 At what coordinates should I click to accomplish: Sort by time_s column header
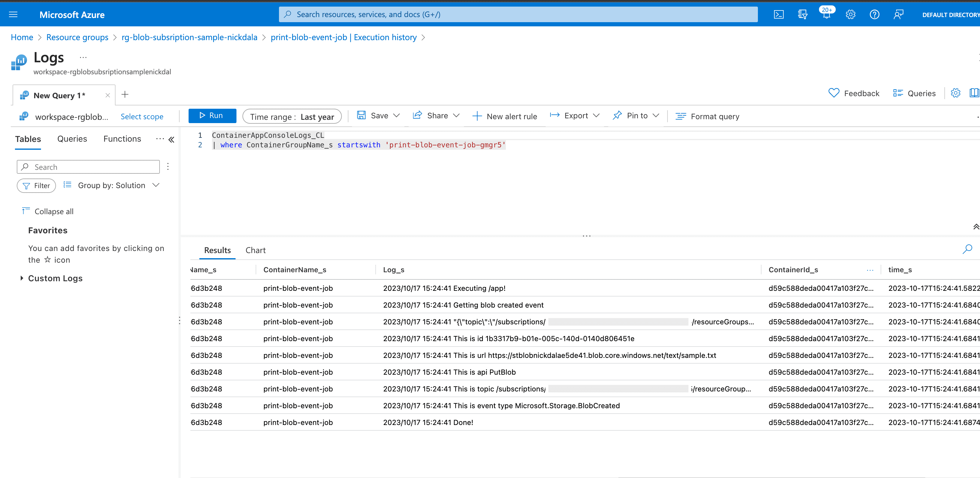click(x=900, y=270)
